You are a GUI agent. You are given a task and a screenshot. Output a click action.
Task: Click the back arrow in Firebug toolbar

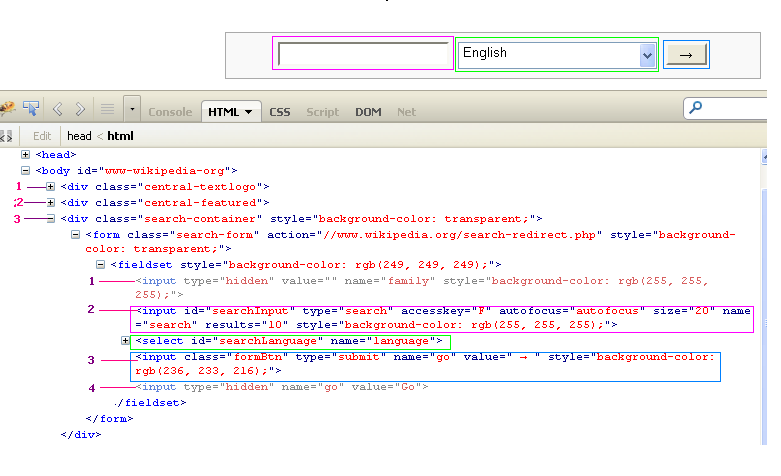tap(58, 109)
